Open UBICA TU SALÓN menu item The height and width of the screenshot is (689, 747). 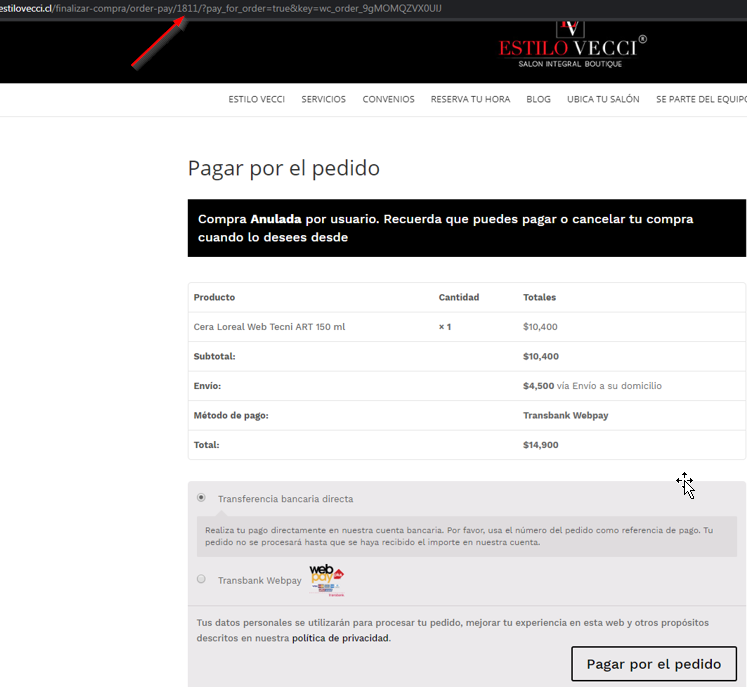pyautogui.click(x=603, y=100)
